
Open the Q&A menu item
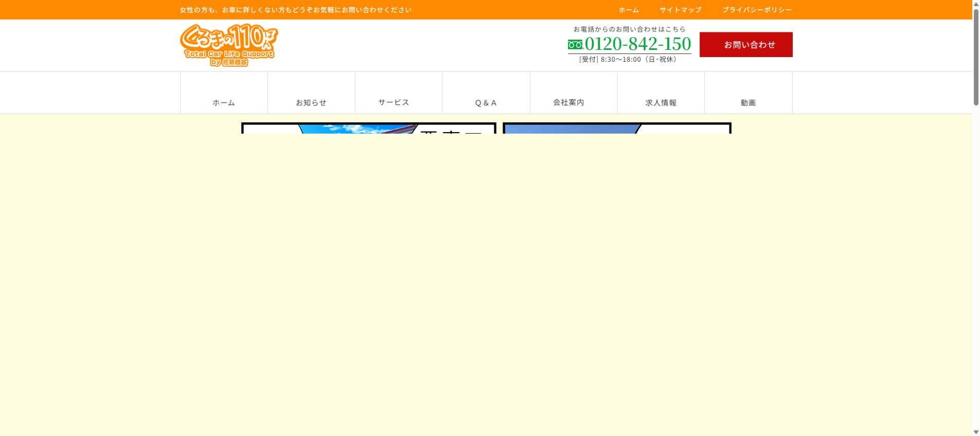click(486, 93)
